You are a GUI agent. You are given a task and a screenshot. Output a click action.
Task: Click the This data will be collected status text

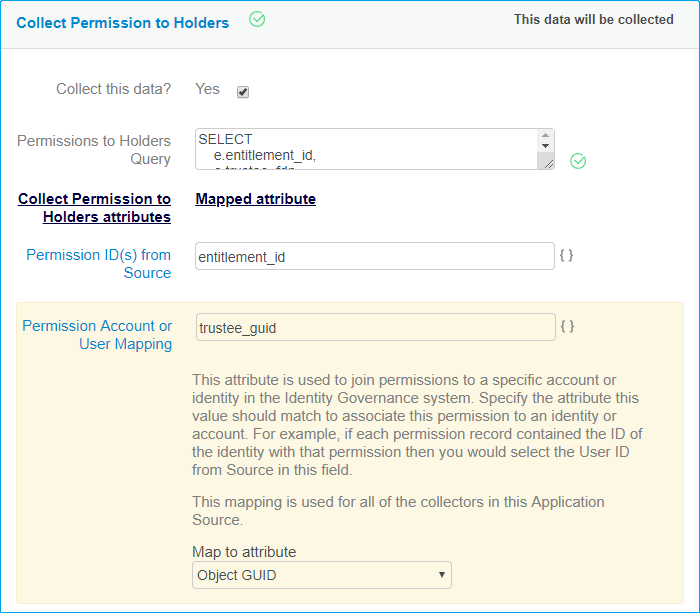pos(593,19)
